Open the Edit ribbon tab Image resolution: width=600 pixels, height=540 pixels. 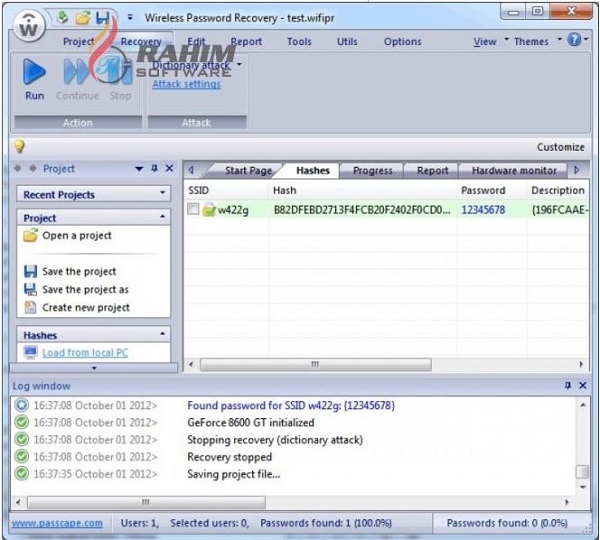(196, 41)
